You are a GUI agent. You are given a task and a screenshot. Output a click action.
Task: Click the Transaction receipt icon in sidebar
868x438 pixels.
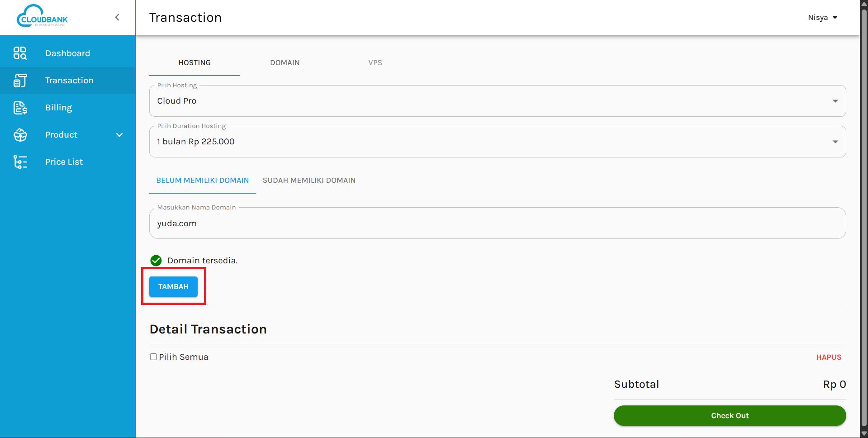[x=20, y=81]
